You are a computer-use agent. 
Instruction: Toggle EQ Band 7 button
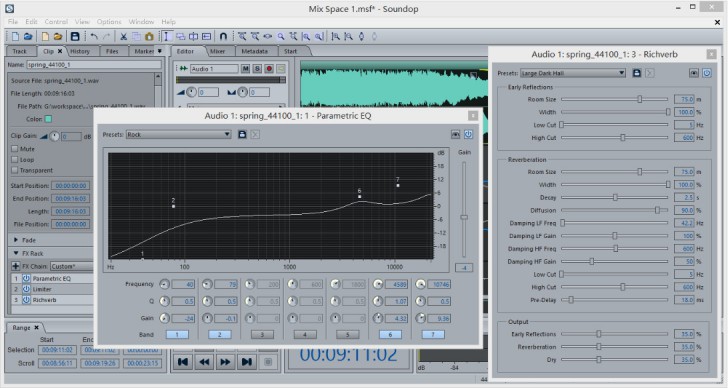pos(433,334)
